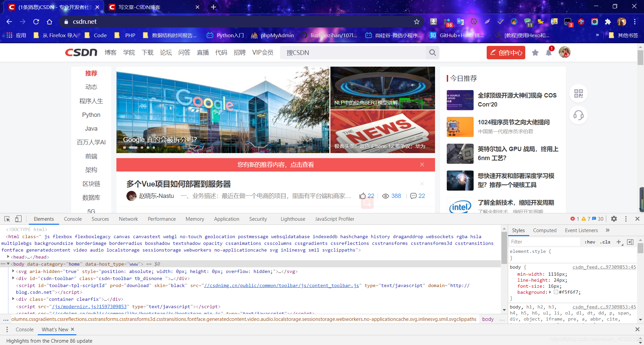
Task: Dismiss the red recommendation banner
Action: click(422, 164)
